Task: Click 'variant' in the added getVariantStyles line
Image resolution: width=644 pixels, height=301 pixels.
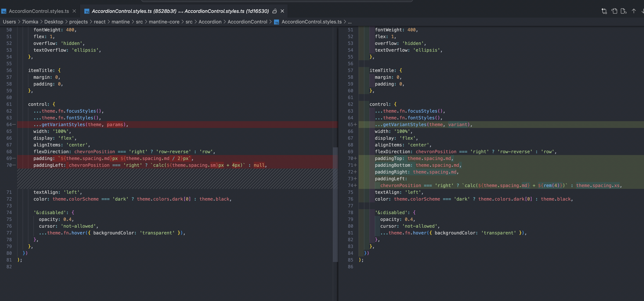Action: (458, 124)
